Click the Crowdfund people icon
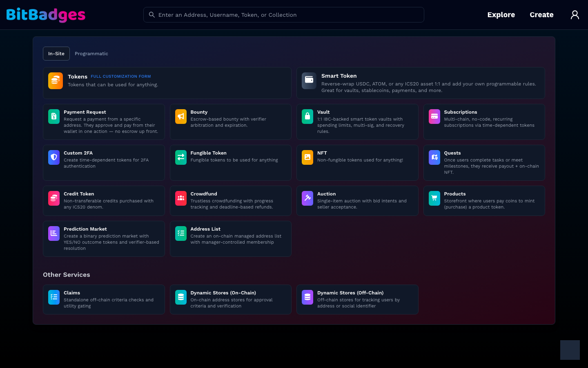Image resolution: width=588 pixels, height=368 pixels. tap(181, 198)
